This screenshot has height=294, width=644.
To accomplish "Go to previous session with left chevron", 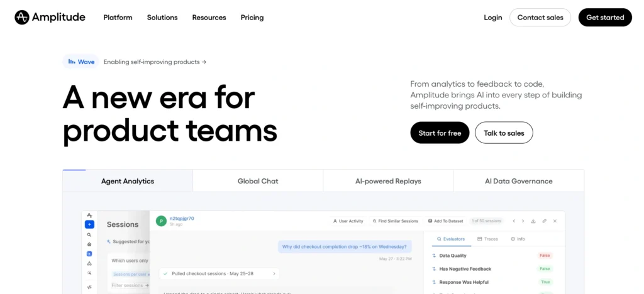I will pos(514,221).
